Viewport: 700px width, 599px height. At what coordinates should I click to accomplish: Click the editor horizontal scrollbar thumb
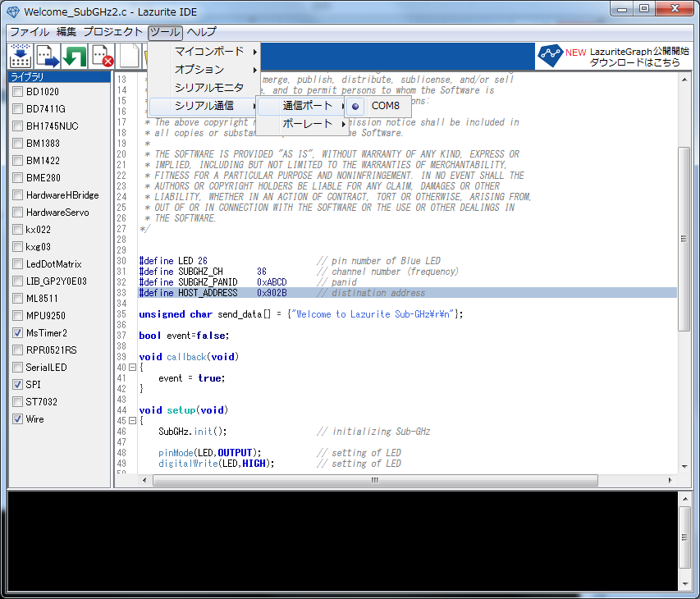(x=375, y=480)
